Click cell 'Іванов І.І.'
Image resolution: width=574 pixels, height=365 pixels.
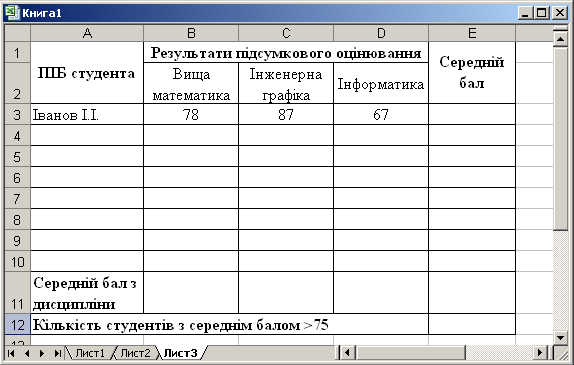point(87,115)
